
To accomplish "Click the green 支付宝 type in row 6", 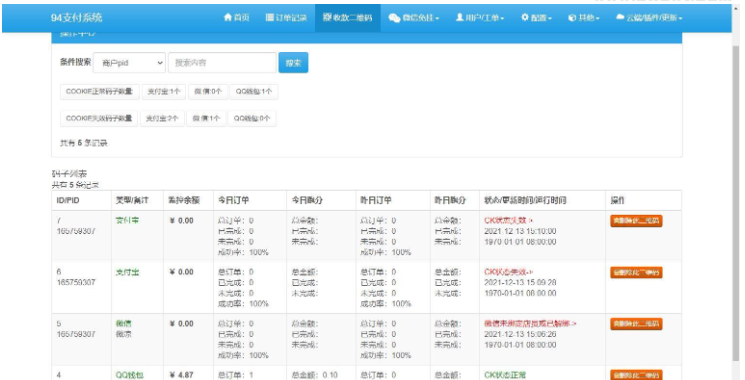I will pyautogui.click(x=127, y=272).
